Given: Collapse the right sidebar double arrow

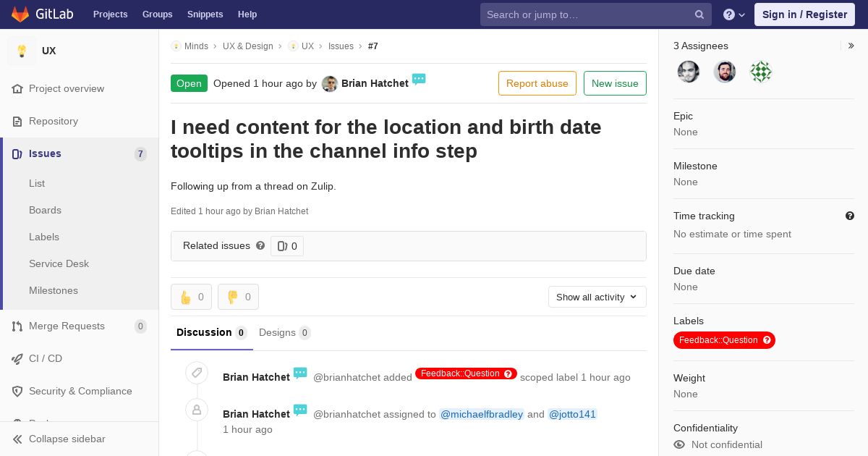Looking at the screenshot, I should click(851, 46).
